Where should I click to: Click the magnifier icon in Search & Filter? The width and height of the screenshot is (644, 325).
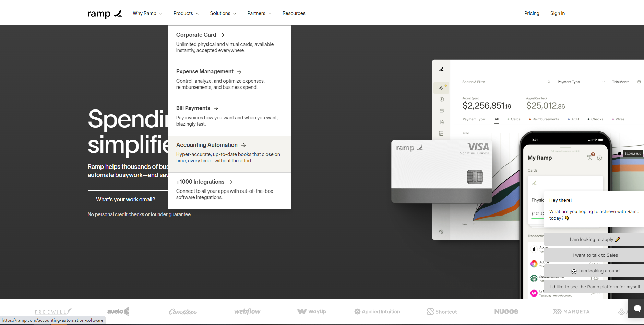[x=549, y=82]
